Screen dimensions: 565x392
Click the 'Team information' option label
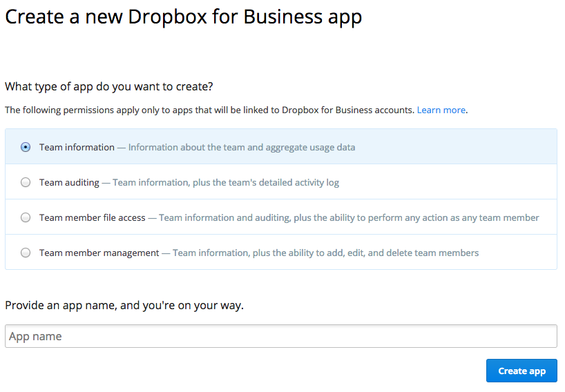(x=77, y=147)
